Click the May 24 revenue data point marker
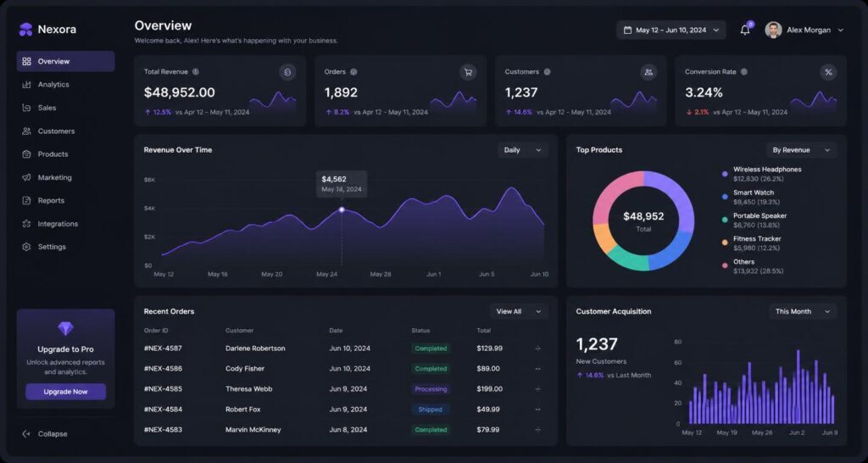 click(x=342, y=210)
